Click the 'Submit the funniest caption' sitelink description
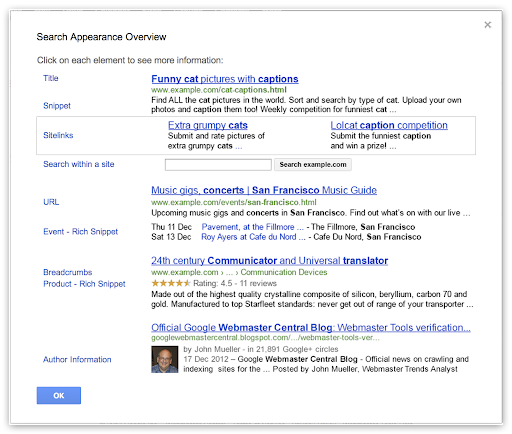 point(381,141)
